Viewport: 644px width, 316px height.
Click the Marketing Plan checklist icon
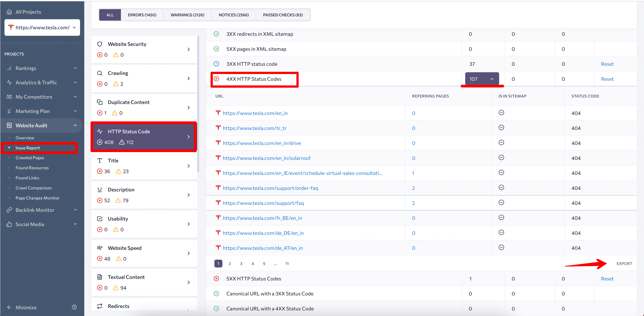[x=9, y=111]
